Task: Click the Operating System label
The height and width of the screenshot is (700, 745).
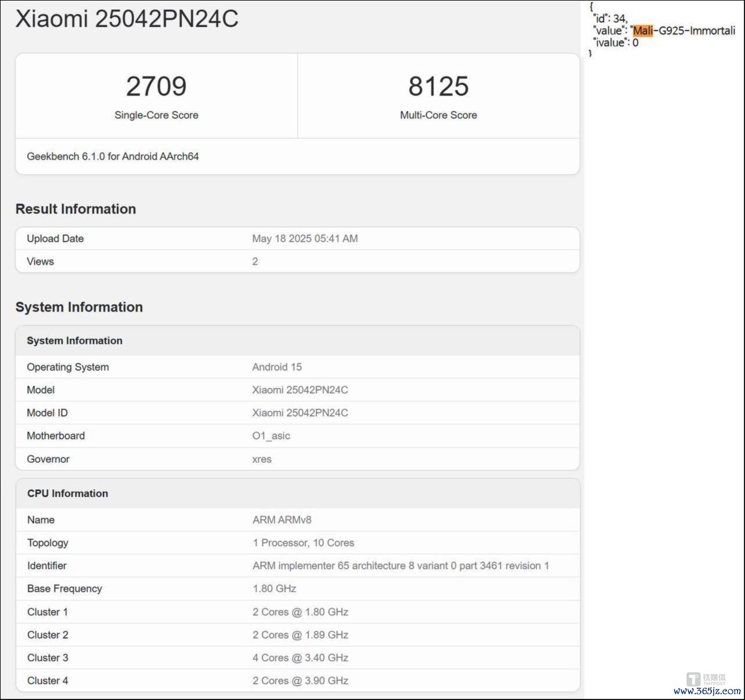Action: tap(68, 367)
